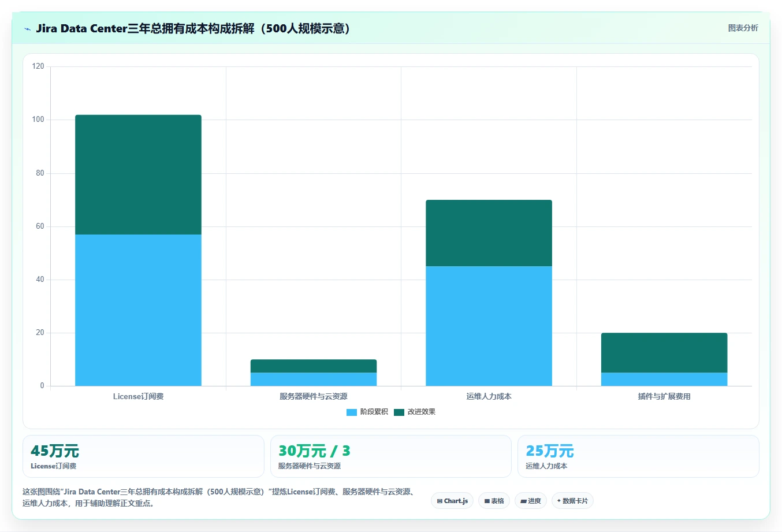This screenshot has width=782, height=532.
Task: Click the y-axis value 100
Action: (38, 120)
